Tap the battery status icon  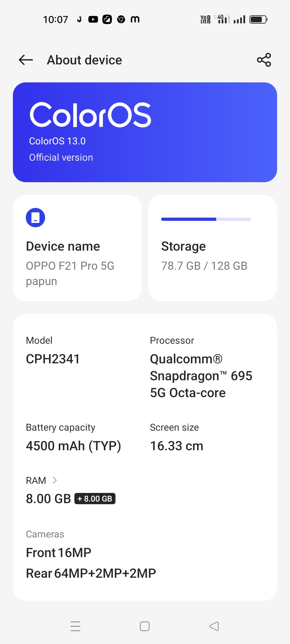258,19
